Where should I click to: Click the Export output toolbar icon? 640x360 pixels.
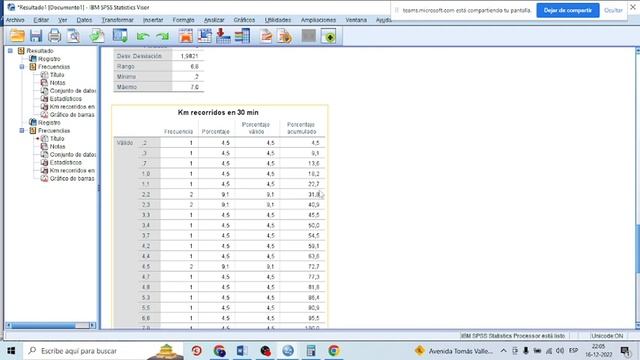point(97,36)
